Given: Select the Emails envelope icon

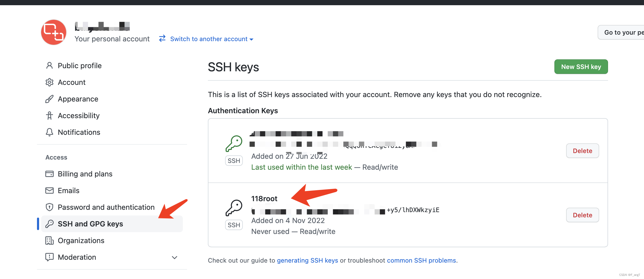Looking at the screenshot, I should click(49, 190).
